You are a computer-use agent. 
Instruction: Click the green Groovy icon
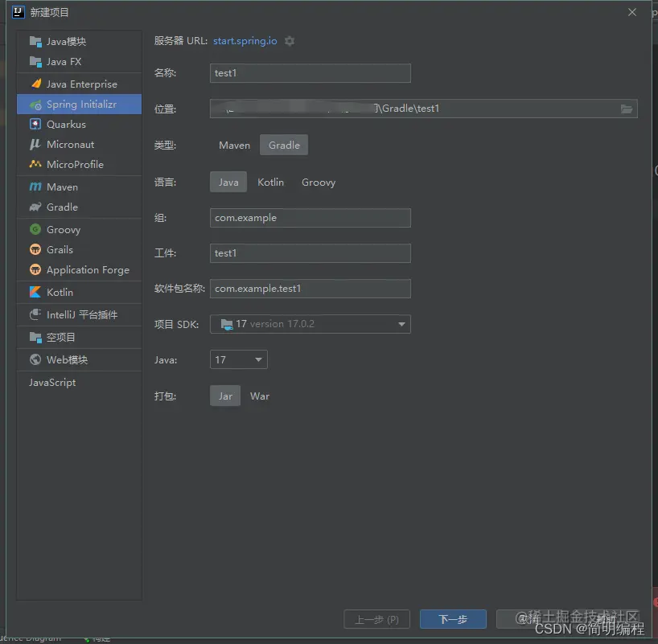click(35, 229)
